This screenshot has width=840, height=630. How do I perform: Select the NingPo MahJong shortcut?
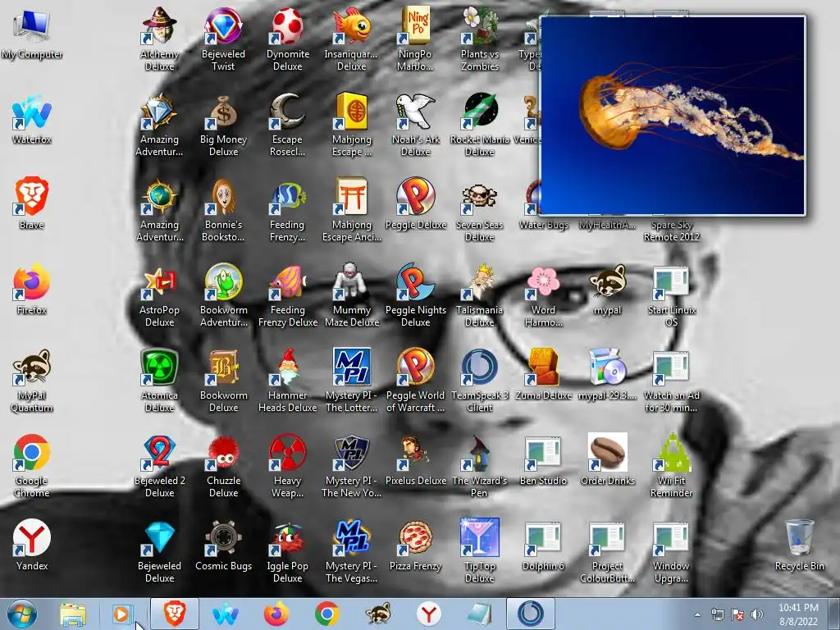415,39
